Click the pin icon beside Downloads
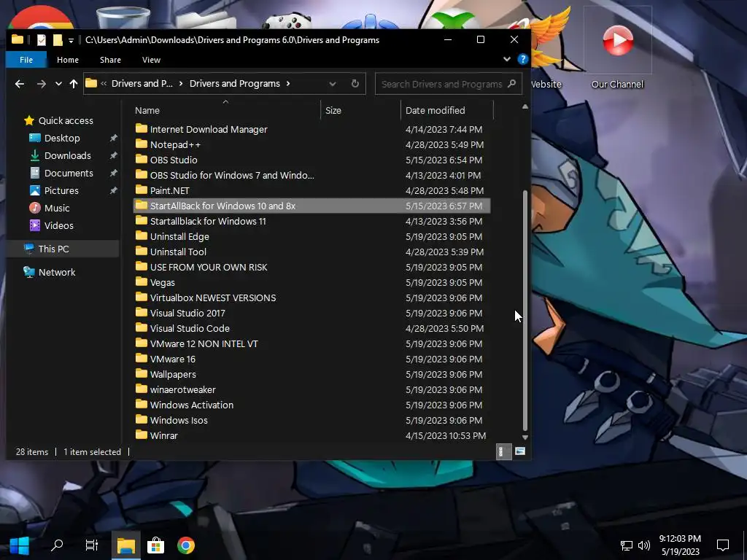 [113, 156]
